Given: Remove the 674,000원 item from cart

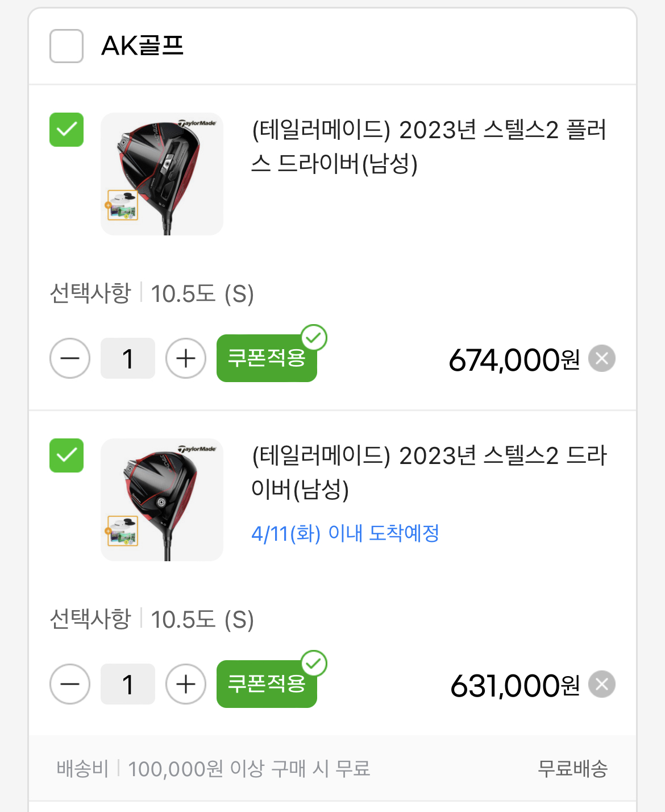Looking at the screenshot, I should click(602, 359).
